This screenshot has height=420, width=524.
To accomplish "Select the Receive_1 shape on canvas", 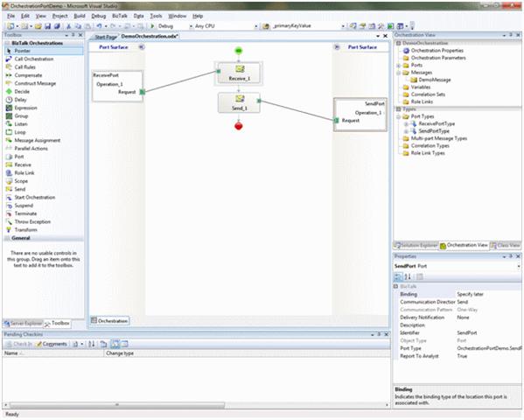I will pos(239,73).
